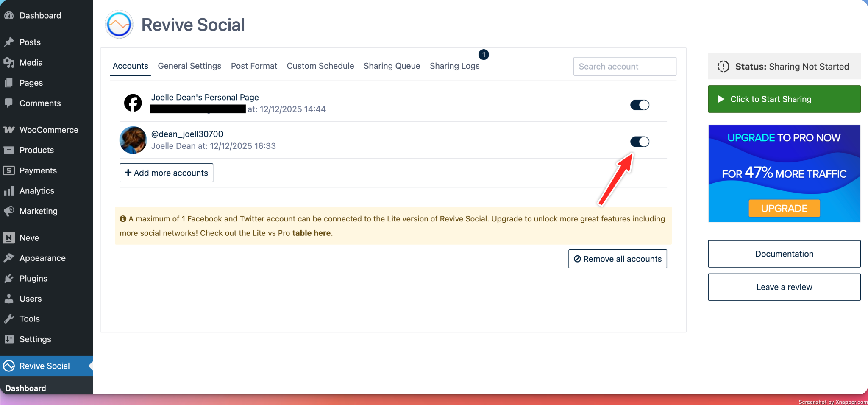Click Status: Sharing Not Started text
This screenshot has height=405, width=868.
pos(792,67)
